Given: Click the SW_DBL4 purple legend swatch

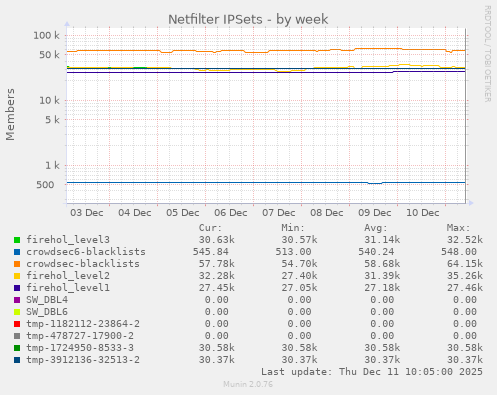Looking at the screenshot, I should click(17, 300).
